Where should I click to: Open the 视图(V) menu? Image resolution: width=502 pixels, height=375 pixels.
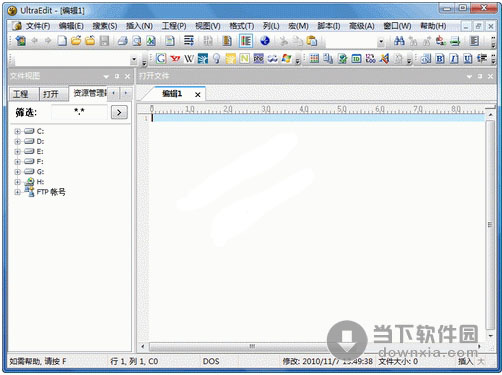point(208,26)
